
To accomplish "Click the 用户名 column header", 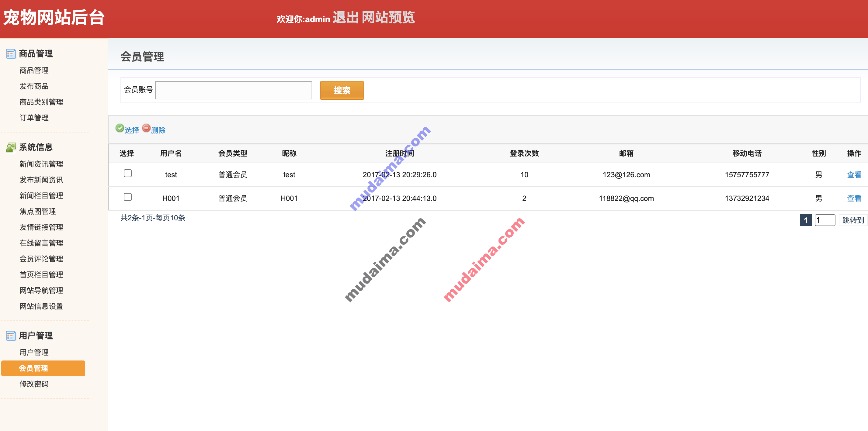I will (171, 153).
